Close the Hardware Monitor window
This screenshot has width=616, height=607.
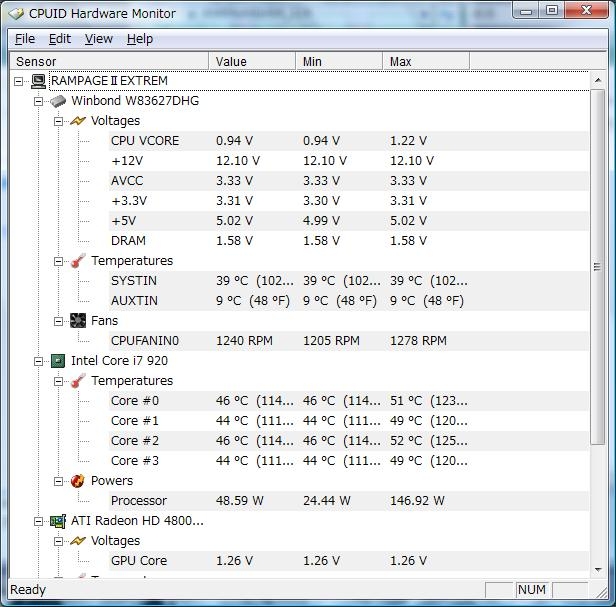pos(587,11)
